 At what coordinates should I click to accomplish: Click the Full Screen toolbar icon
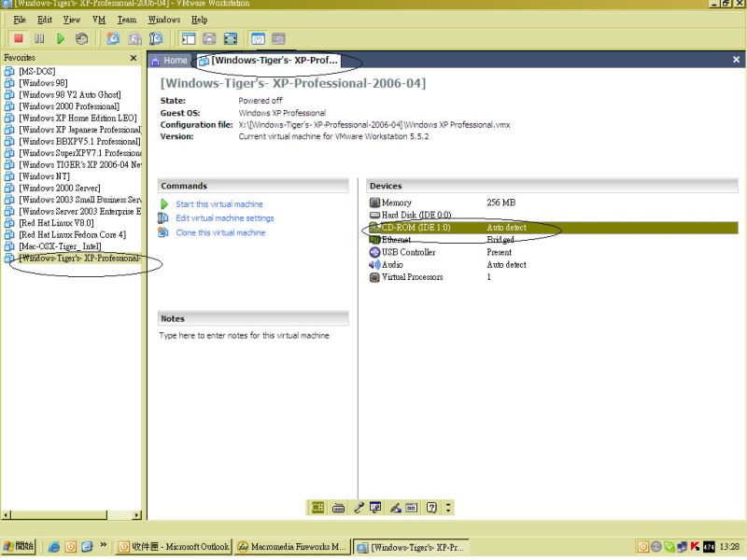click(231, 38)
